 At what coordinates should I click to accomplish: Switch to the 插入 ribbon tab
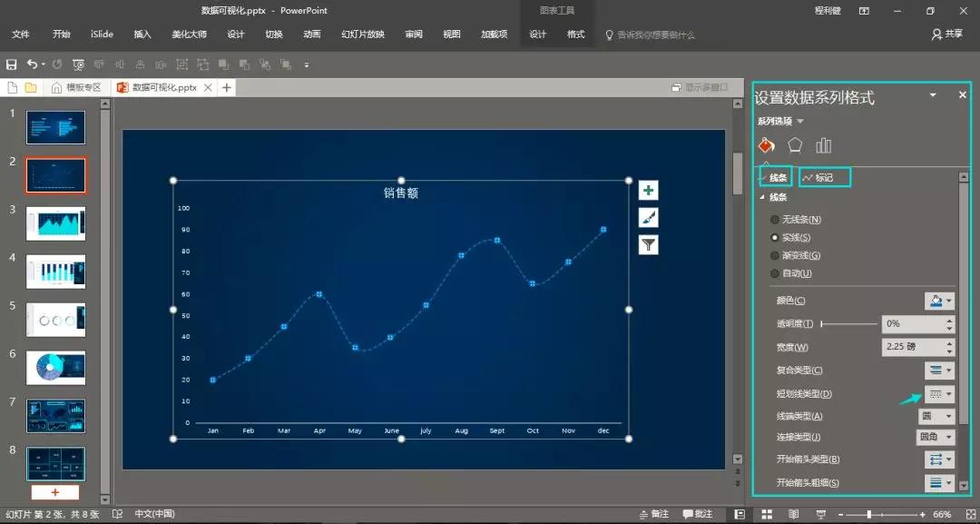click(142, 35)
